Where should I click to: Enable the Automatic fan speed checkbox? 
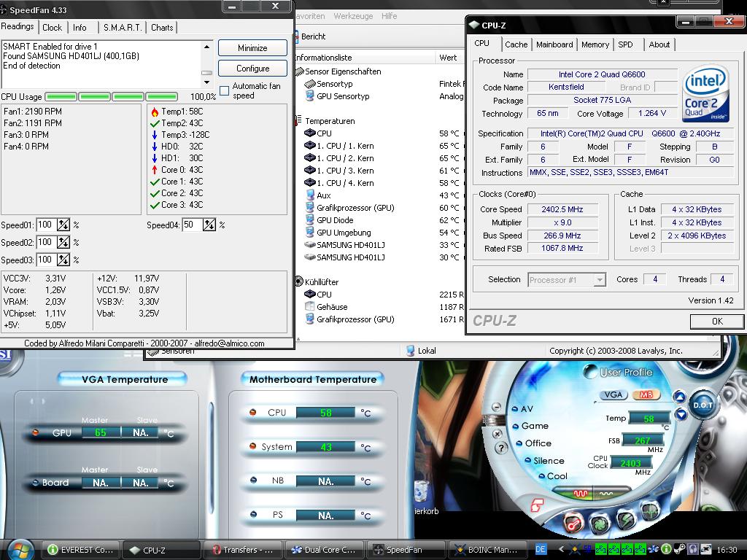coord(225,90)
